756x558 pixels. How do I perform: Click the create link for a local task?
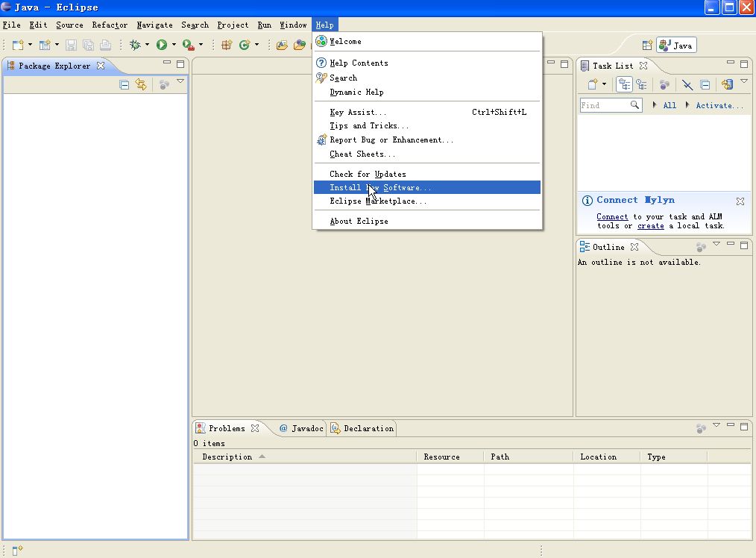[x=650, y=226]
